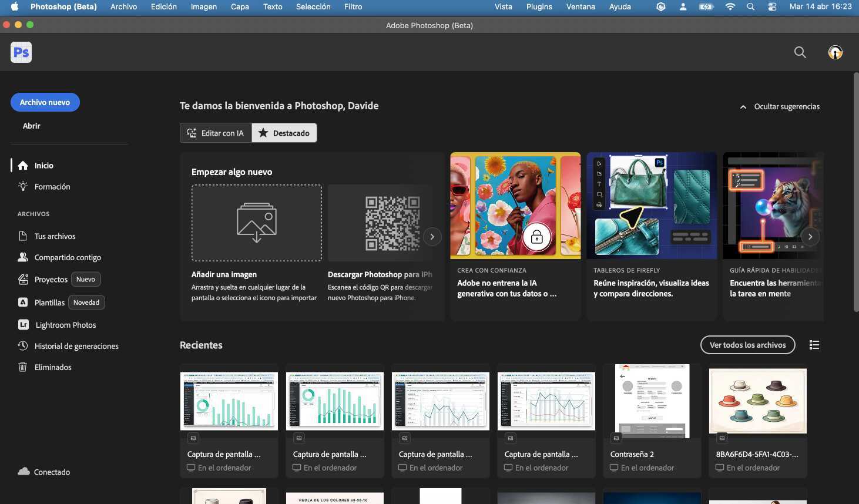Select the Destacado toggle button
The width and height of the screenshot is (859, 504).
tap(284, 133)
